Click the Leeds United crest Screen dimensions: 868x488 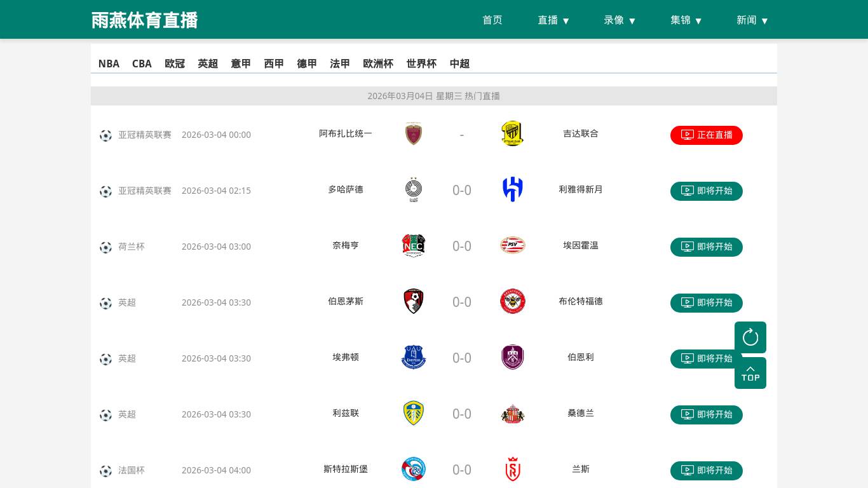(414, 413)
